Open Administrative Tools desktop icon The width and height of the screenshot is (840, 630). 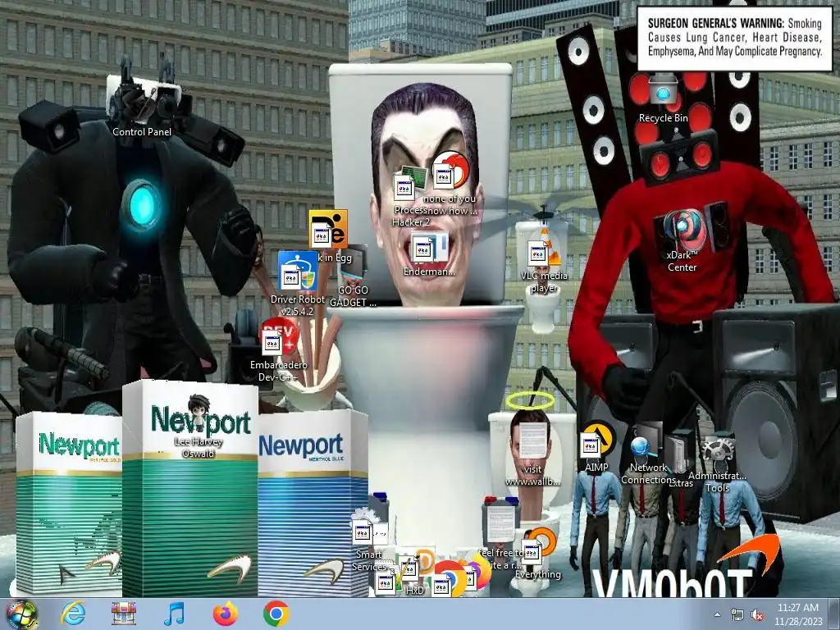tap(717, 455)
